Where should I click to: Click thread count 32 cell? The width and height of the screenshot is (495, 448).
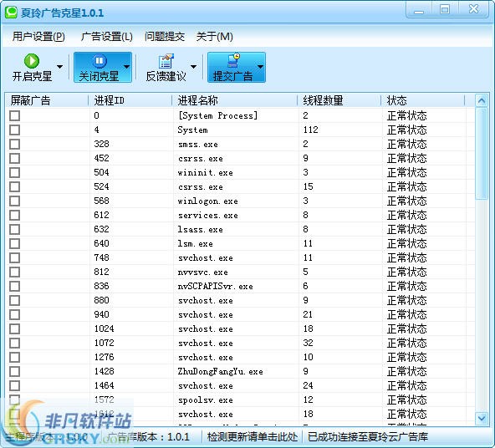308,343
